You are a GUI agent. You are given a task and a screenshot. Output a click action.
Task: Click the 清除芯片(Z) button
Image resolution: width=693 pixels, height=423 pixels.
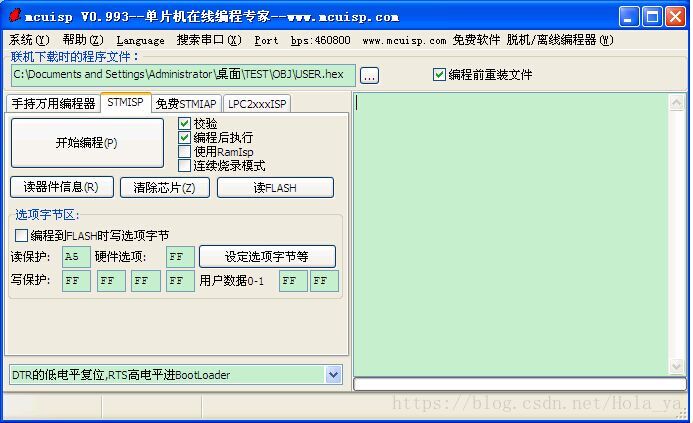point(164,187)
